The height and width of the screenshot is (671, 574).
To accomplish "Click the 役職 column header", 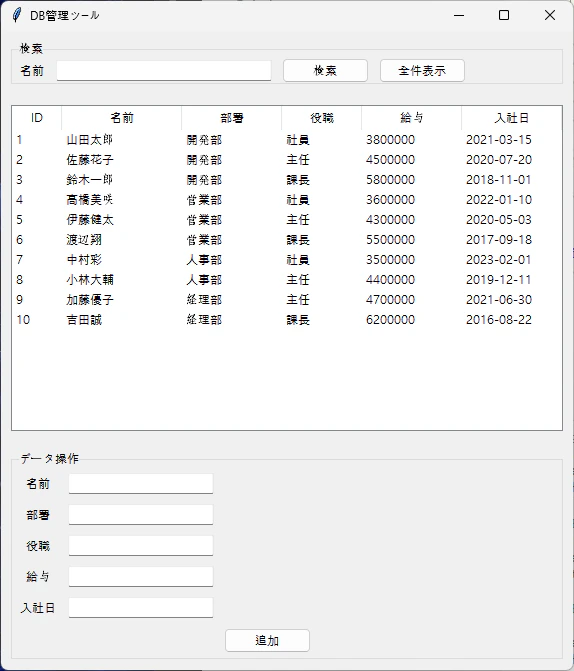I will click(x=321, y=118).
